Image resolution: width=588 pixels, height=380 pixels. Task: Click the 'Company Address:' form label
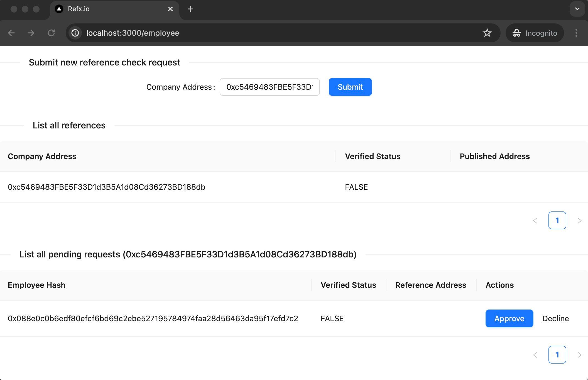click(181, 87)
